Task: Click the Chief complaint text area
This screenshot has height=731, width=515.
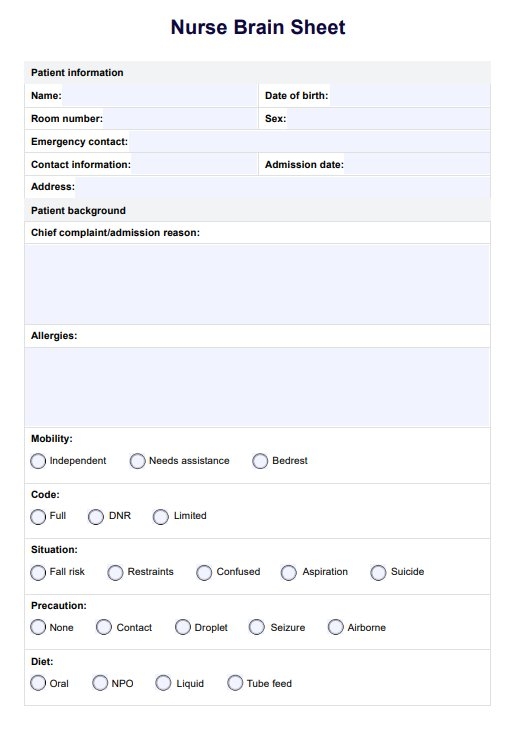Action: [257, 284]
